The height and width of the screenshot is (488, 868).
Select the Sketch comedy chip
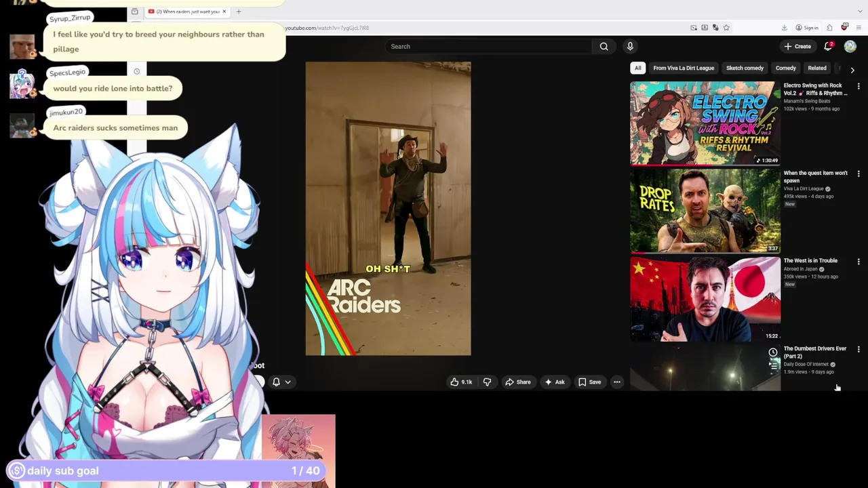[x=745, y=68]
